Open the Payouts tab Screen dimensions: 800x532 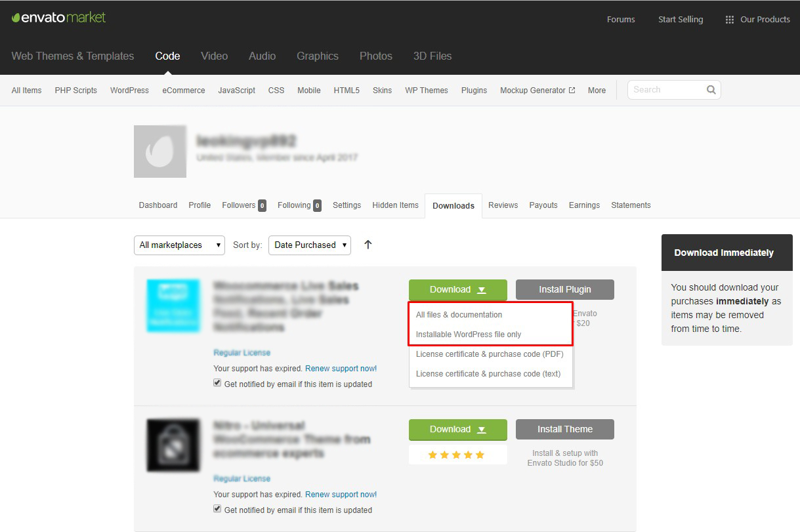[x=543, y=205]
